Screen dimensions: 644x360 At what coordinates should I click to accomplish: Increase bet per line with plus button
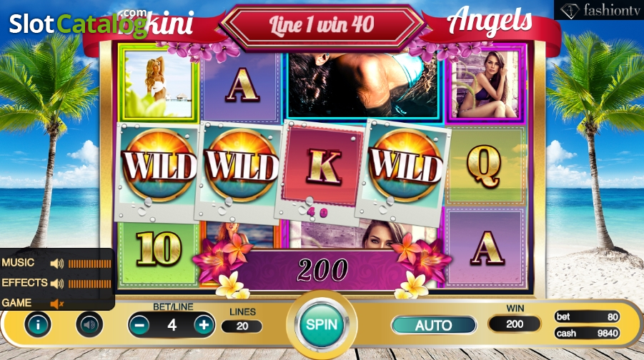(204, 325)
